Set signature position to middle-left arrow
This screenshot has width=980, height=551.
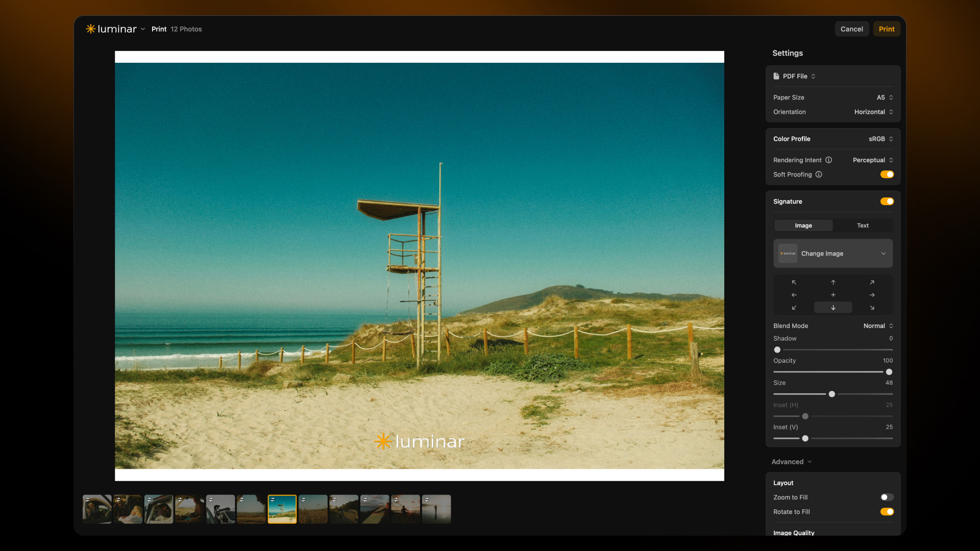click(x=794, y=295)
